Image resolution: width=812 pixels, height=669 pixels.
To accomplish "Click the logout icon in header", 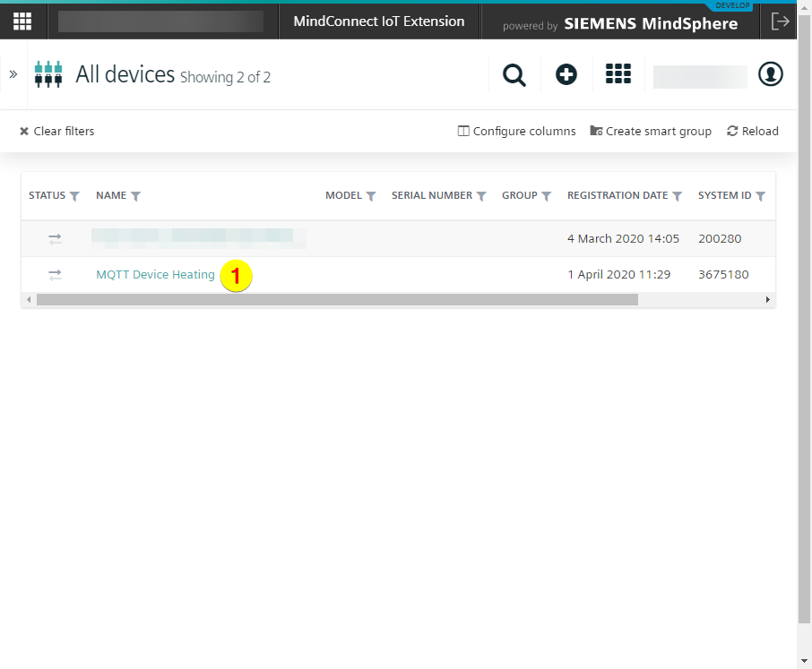I will pyautogui.click(x=780, y=21).
